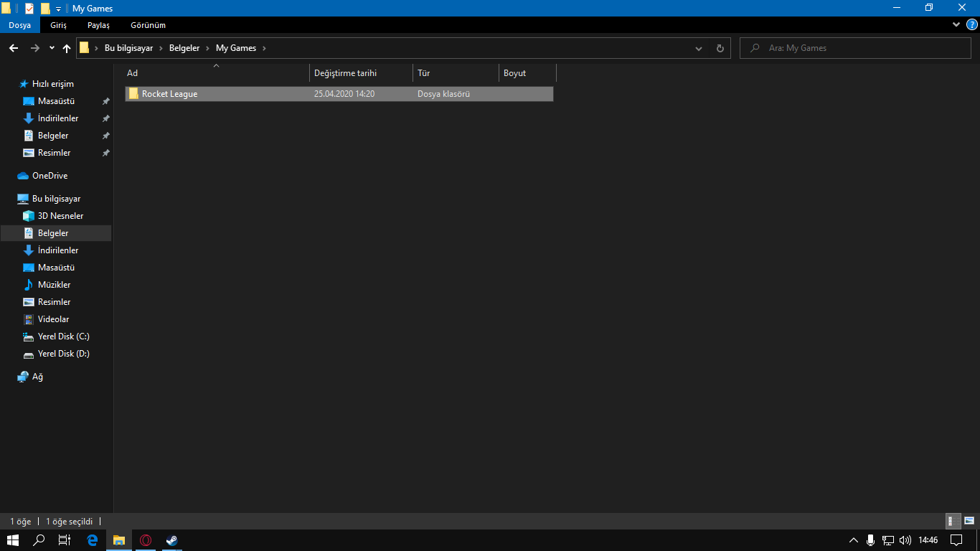Open the Help question mark icon
This screenshot has width=980, height=551.
coord(972,25)
